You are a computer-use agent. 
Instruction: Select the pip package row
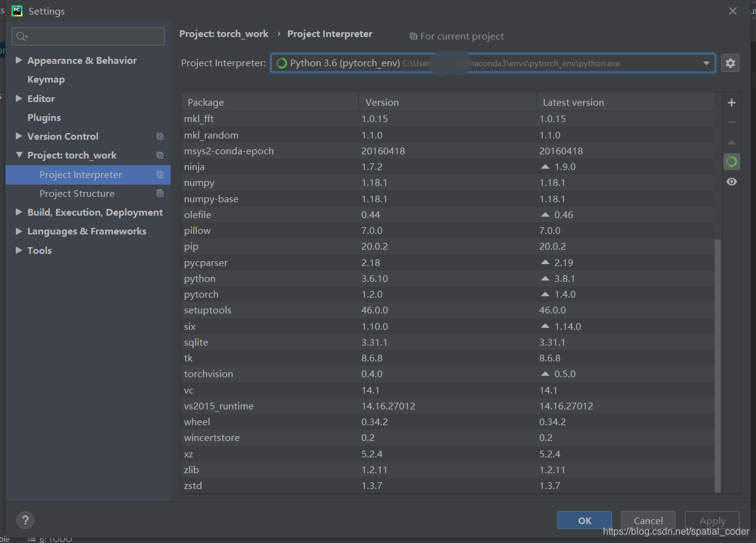(448, 247)
